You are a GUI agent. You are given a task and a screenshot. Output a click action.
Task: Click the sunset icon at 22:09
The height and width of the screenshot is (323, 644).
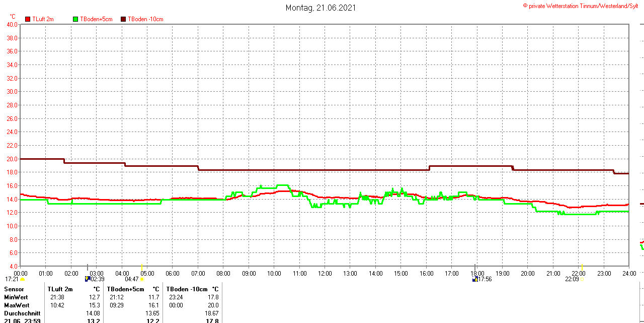coord(582,279)
